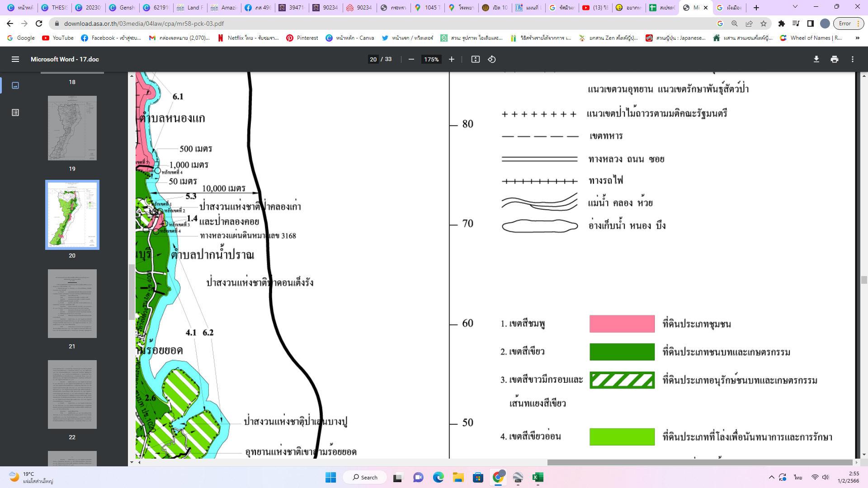868x488 pixels.
Task: Click the fit to page icon
Action: click(x=475, y=59)
